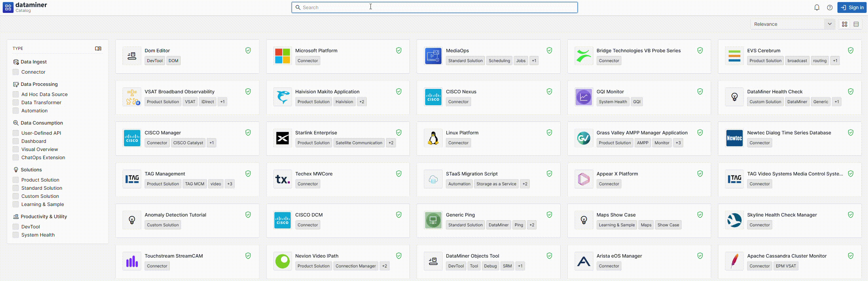Viewport: 868px width, 281px height.
Task: Switch to grid view layout icon
Action: (845, 24)
